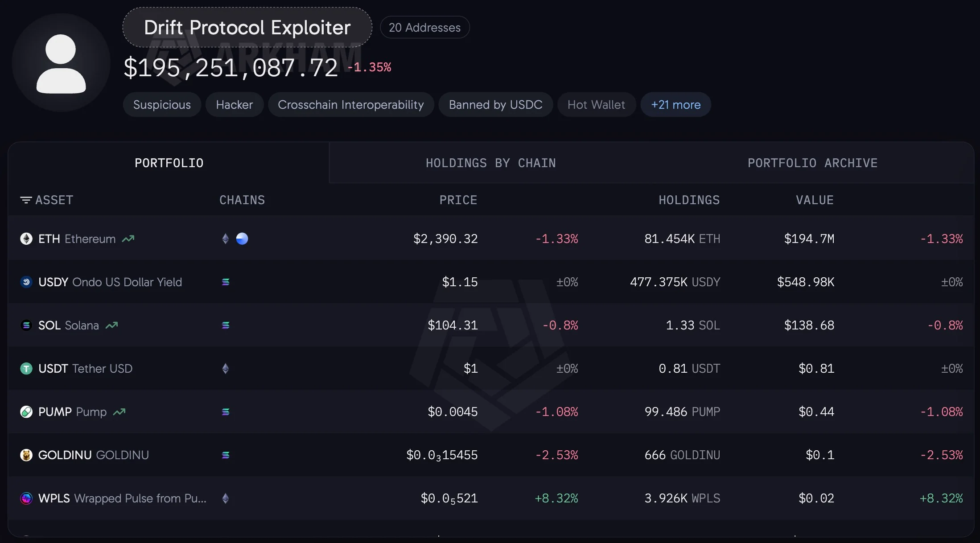Open the 20 Addresses badge
980x543 pixels.
pyautogui.click(x=424, y=28)
